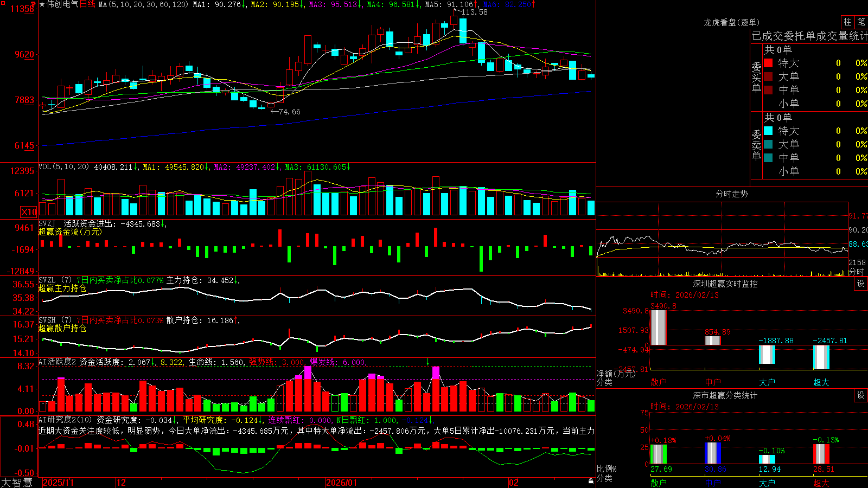Click the red 超大 28.51 ratio bar
Image resolution: width=868 pixels, height=488 pixels.
click(x=821, y=454)
